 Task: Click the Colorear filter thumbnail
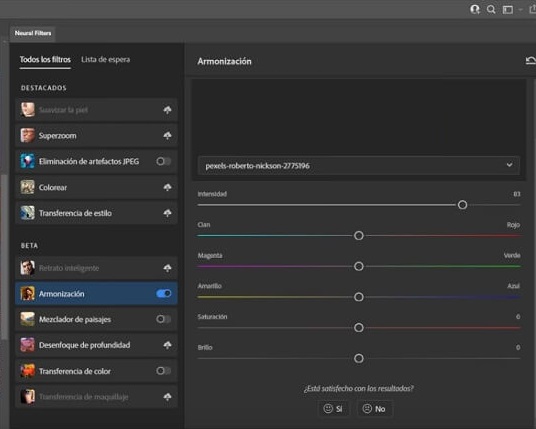point(27,187)
